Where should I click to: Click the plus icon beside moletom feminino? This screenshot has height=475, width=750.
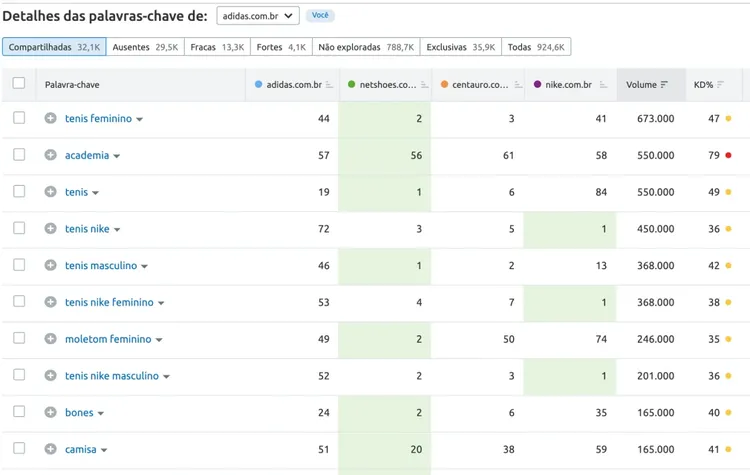pos(50,339)
